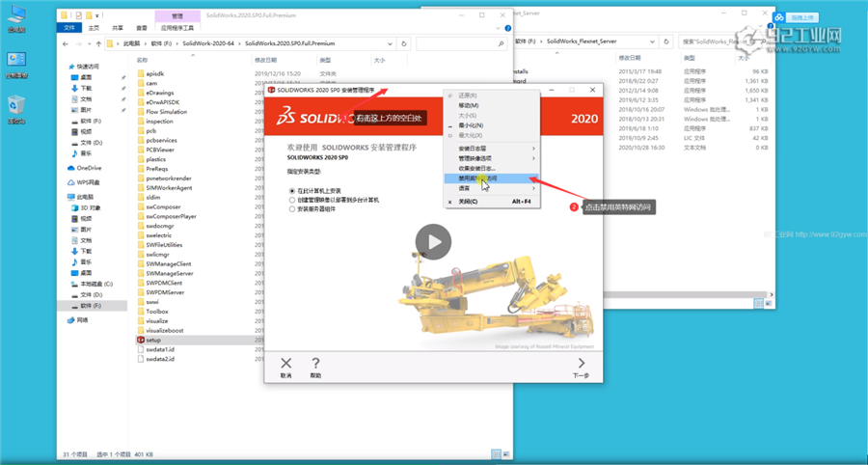Image resolution: width=868 pixels, height=465 pixels.
Task: Sort by 修改日期 in Flexnet_Server window
Action: coord(629,58)
